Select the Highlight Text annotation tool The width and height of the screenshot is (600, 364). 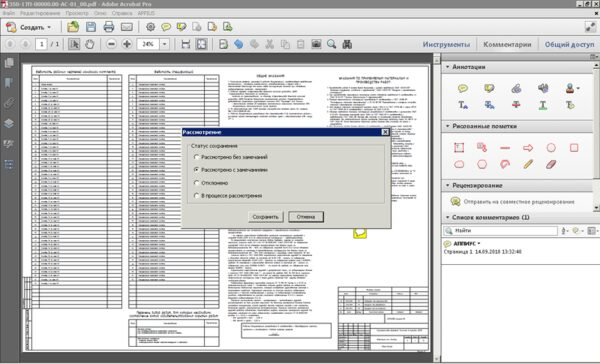[x=489, y=88]
